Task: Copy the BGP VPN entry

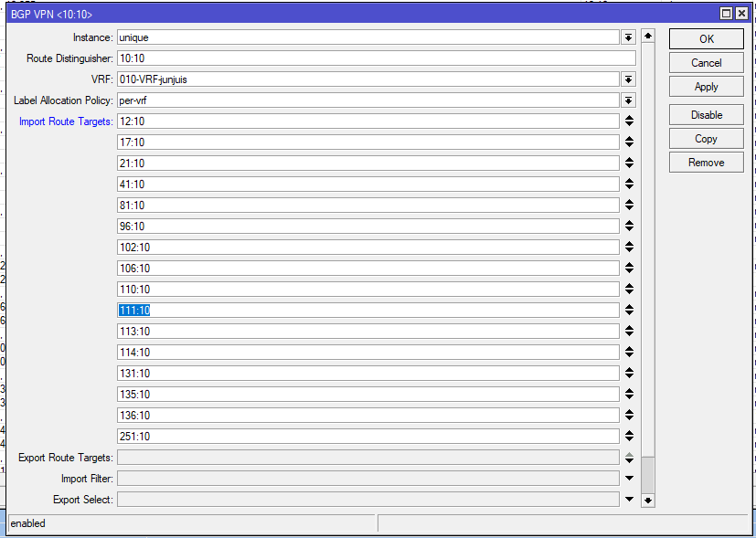Action: pos(706,139)
